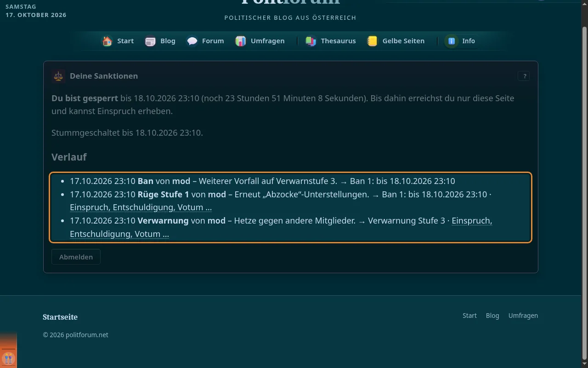Click the "Du bist gesperrt" bold text
Screen dimensions: 588x368
coord(85,98)
